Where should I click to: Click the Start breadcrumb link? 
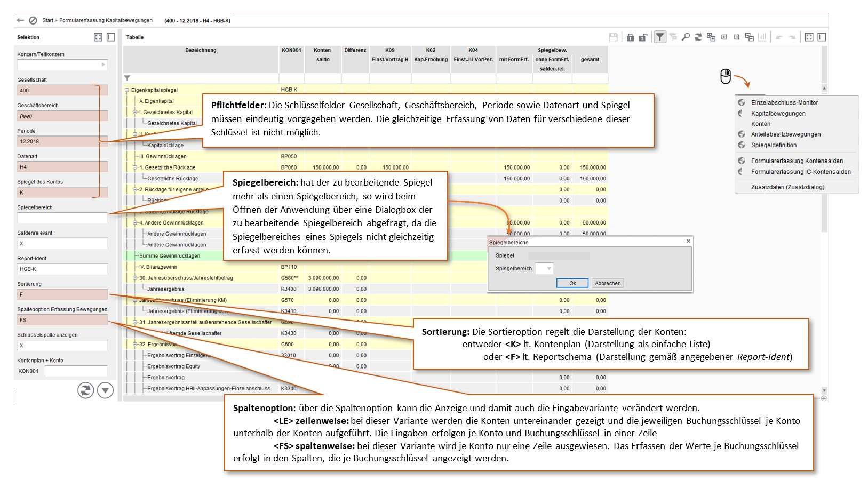[47, 20]
